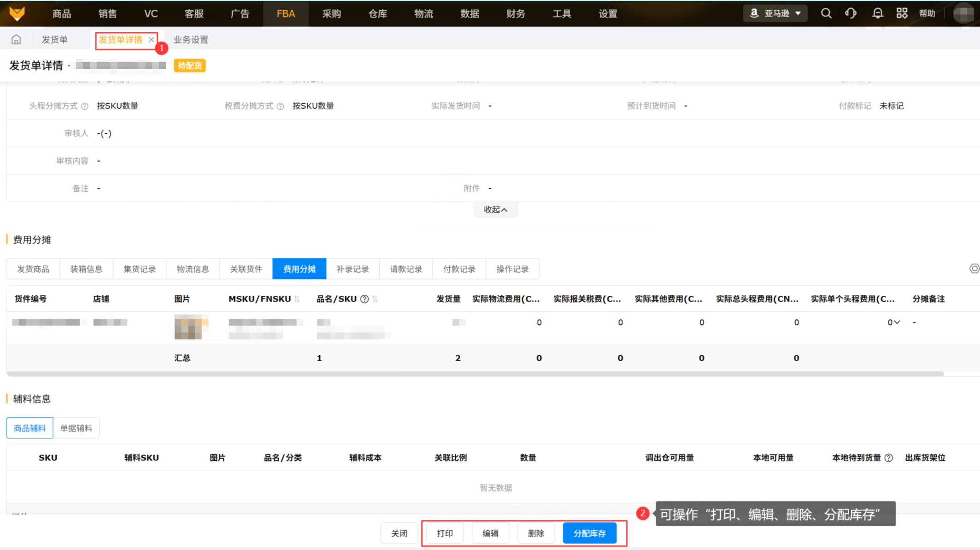Viewport: 980px width, 550px height.
Task: Click the home icon in the tab bar
Action: click(16, 40)
